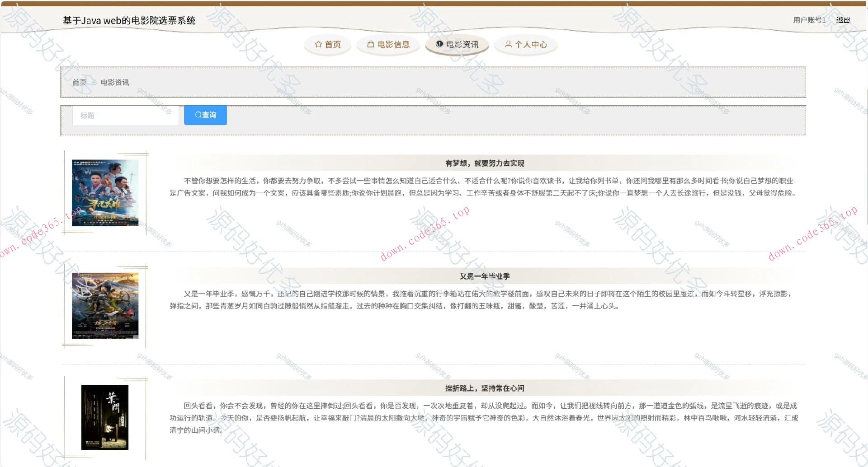Open article 又是一年毕业季

coord(486,276)
